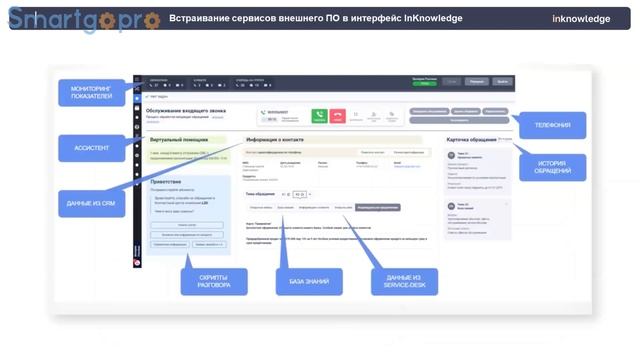The height and width of the screenshot is (360, 640).
Task: Click the 'Выйти' button in top bar
Action: (x=502, y=82)
